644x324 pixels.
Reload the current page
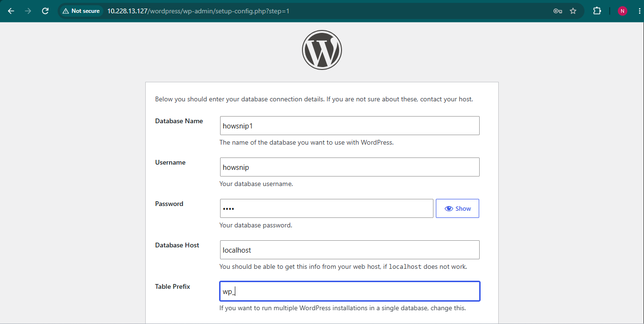(x=45, y=10)
